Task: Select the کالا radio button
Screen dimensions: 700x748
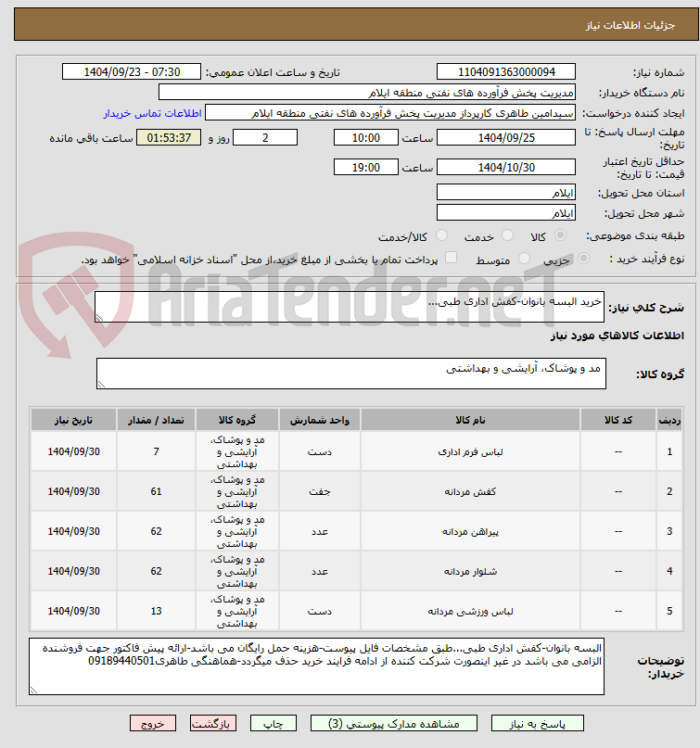Action: click(x=561, y=235)
